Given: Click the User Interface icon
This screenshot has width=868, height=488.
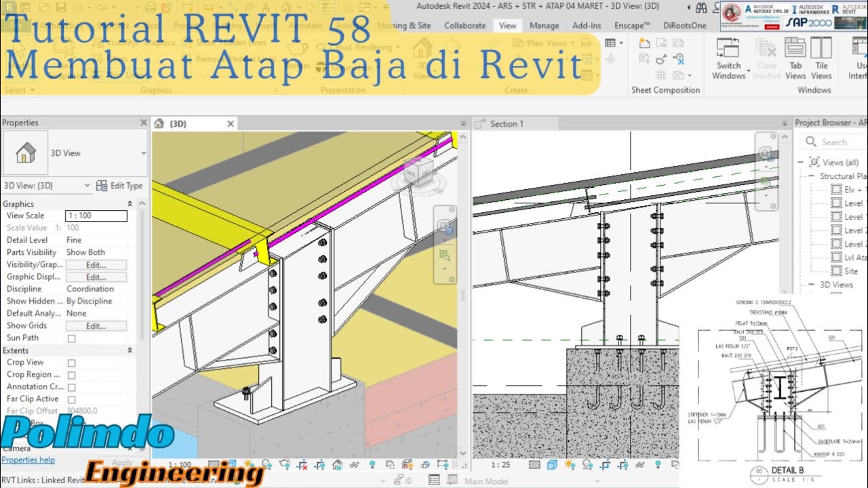Looking at the screenshot, I should 861,47.
